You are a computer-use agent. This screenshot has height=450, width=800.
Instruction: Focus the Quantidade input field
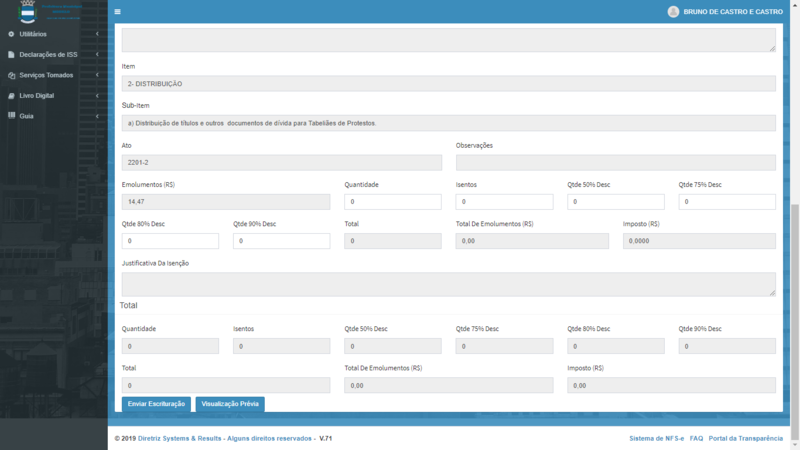[x=392, y=202]
